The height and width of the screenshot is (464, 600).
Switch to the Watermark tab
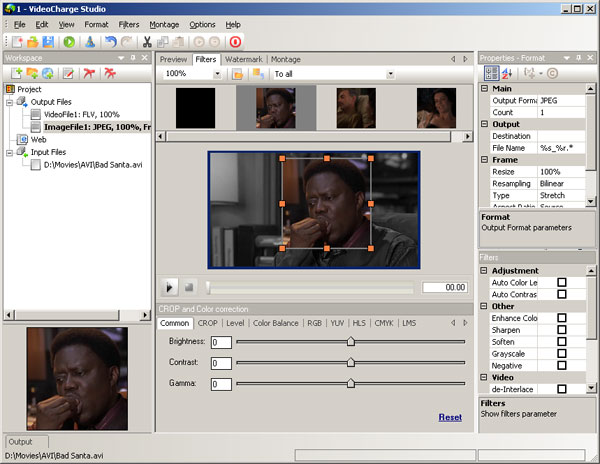click(x=244, y=59)
